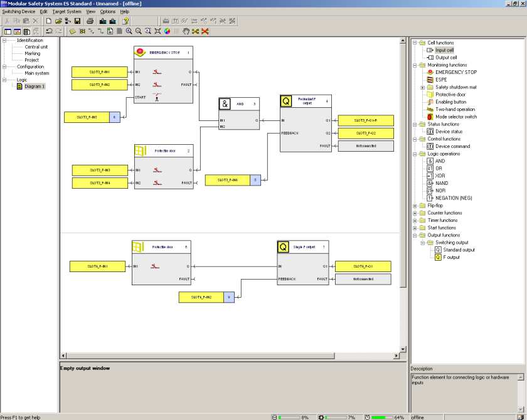527x420 pixels.
Task: Open the View menu
Action: coord(91,11)
